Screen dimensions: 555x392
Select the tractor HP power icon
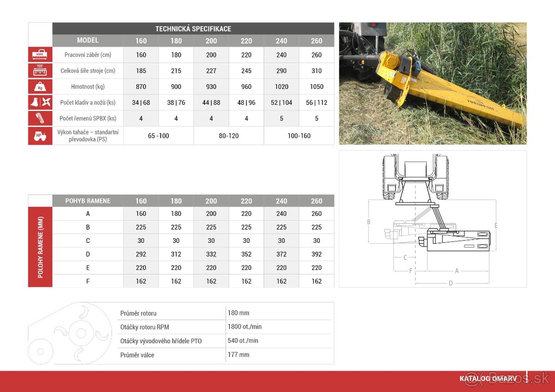coord(40,136)
